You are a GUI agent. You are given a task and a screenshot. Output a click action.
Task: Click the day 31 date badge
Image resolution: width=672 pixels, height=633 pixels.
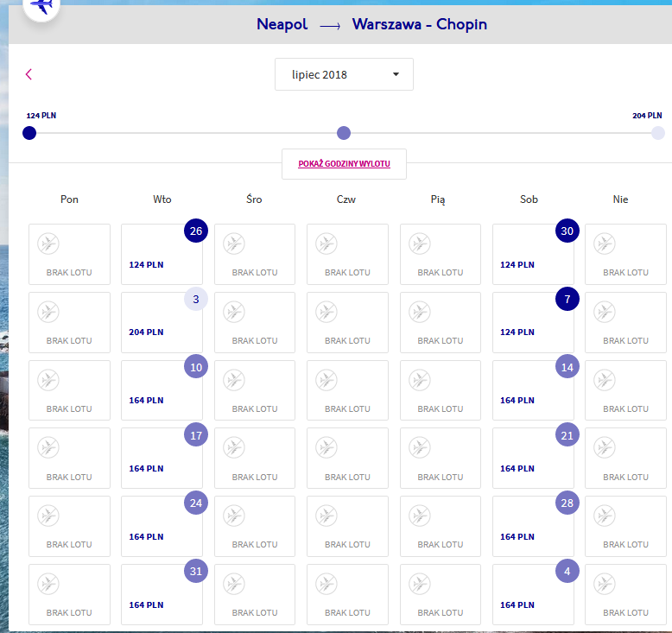click(196, 571)
